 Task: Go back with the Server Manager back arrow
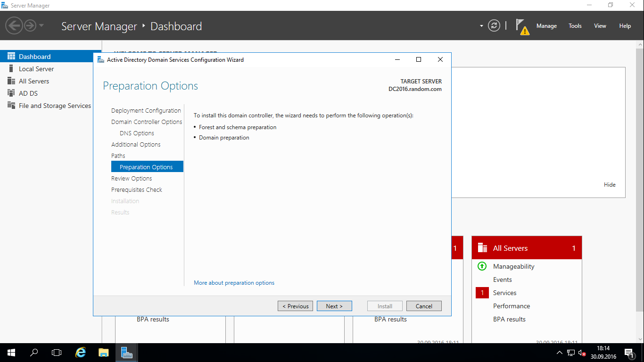coord(14,25)
